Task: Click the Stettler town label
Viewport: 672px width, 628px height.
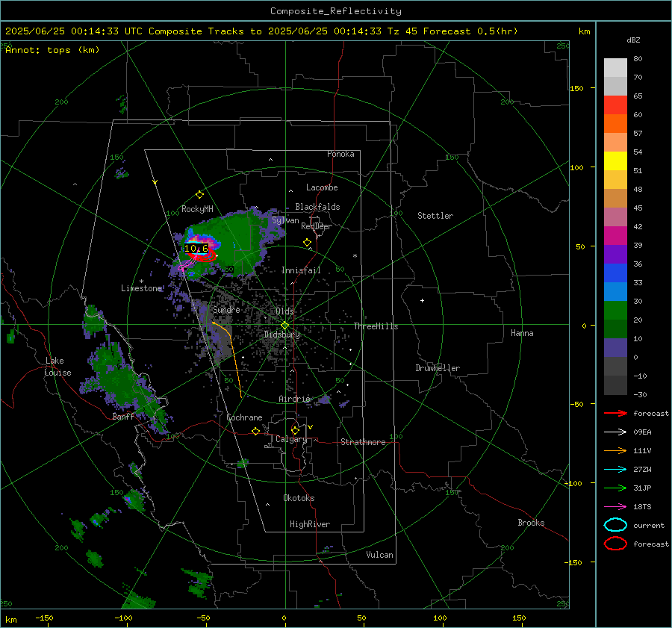Action: click(x=435, y=216)
